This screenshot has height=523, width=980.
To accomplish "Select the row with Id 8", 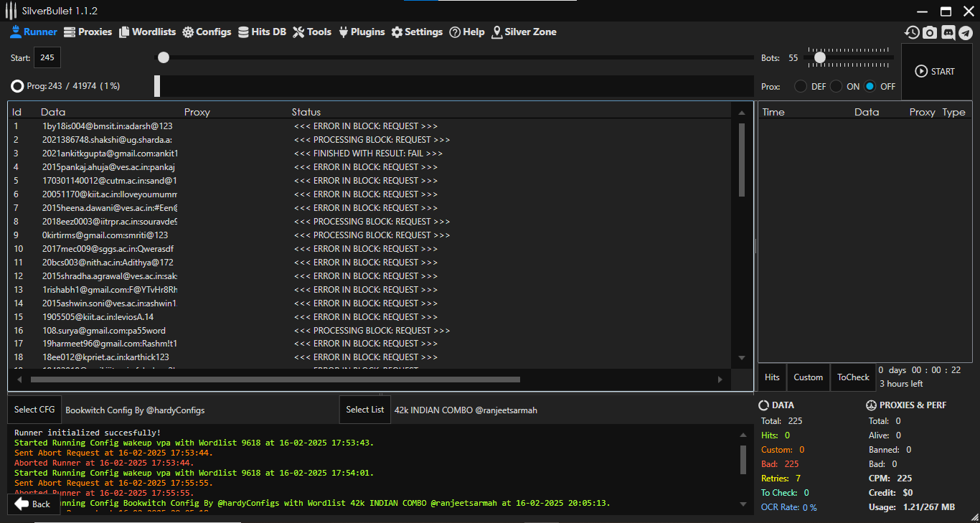I will pyautogui.click(x=371, y=222).
